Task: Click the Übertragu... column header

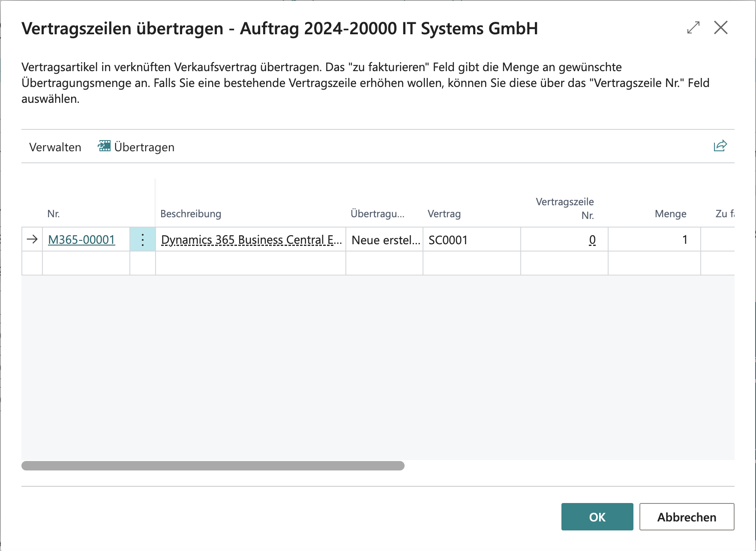Action: tap(378, 213)
